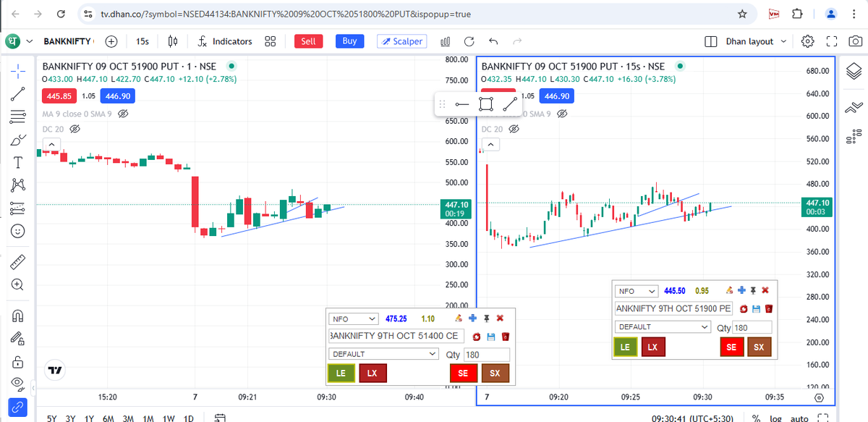This screenshot has width=868, height=422.
Task: Pin the 51900 PE order panel
Action: click(x=753, y=290)
